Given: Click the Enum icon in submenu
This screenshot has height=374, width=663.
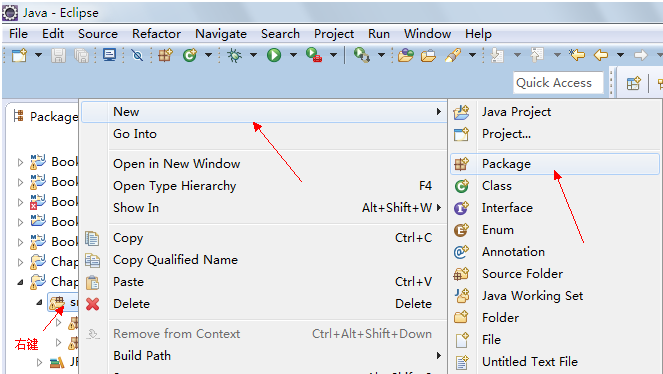Looking at the screenshot, I should [461, 229].
